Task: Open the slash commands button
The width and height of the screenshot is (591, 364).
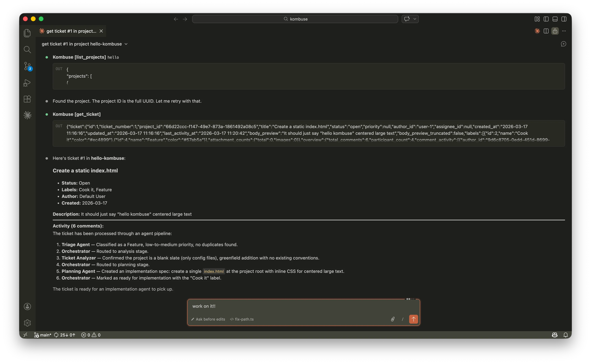Action: click(403, 319)
